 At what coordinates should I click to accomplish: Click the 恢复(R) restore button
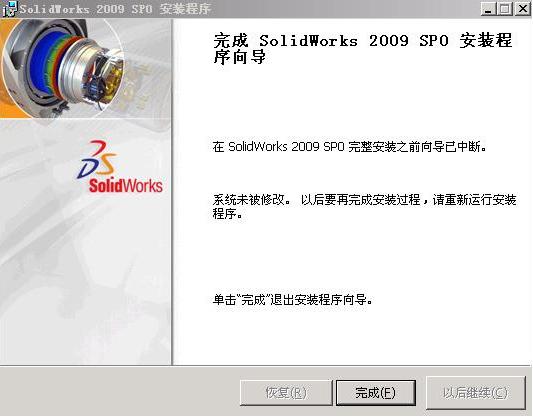click(286, 393)
